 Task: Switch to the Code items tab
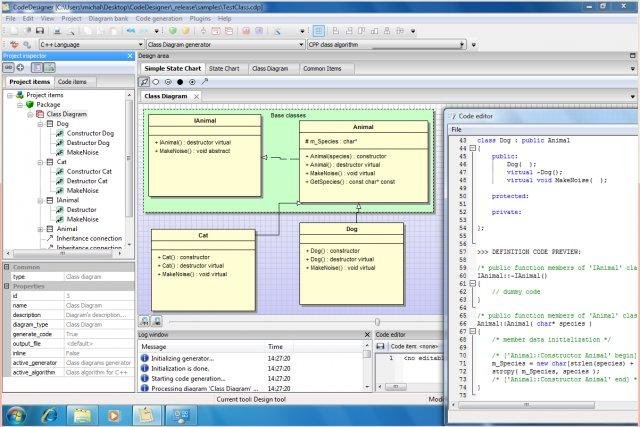pos(72,81)
